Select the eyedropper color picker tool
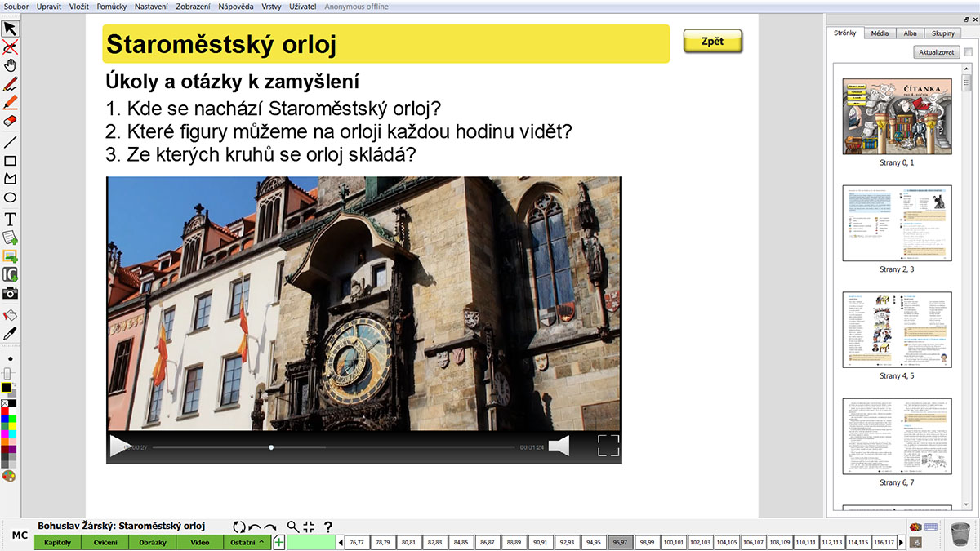Screen dimensions: 980x551 coord(10,333)
